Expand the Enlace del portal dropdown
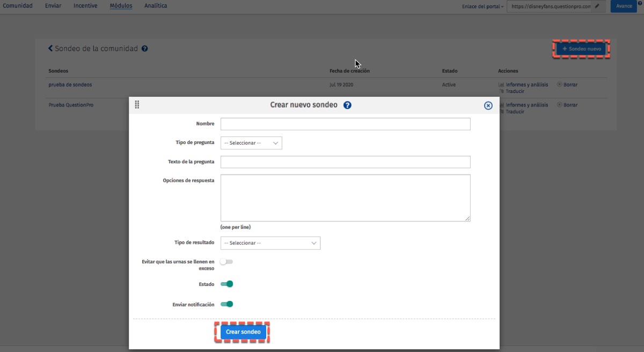Viewport: 644px width, 352px height. (x=482, y=6)
